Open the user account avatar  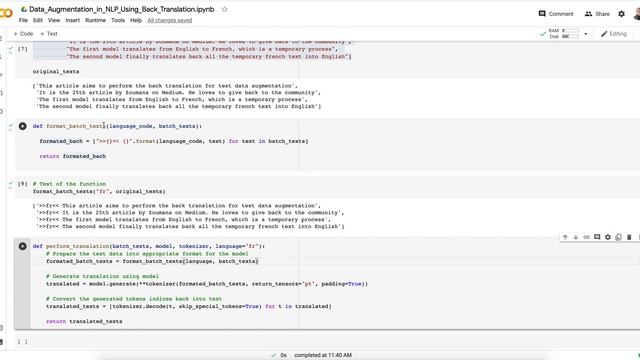637,14
